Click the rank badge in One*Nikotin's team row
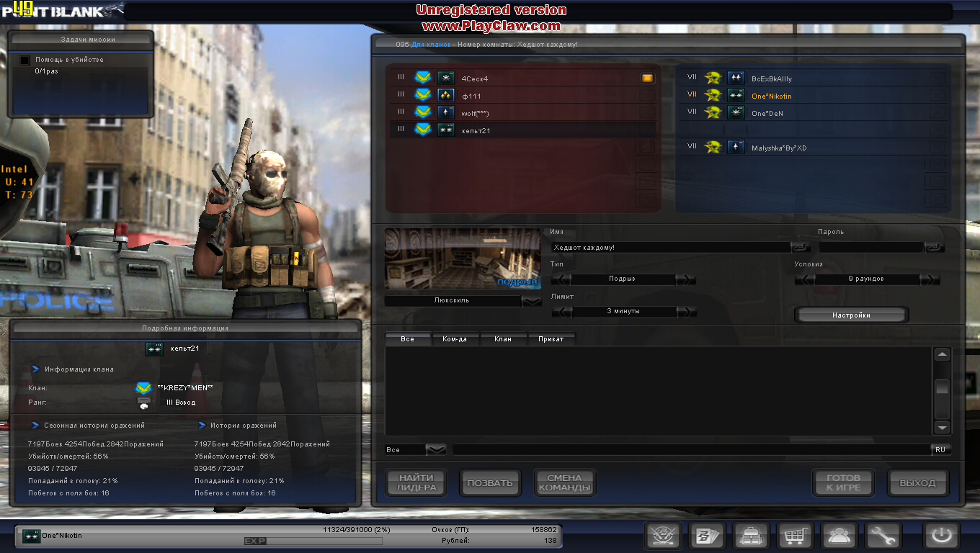Viewport: 980px width, 553px height. (x=736, y=95)
